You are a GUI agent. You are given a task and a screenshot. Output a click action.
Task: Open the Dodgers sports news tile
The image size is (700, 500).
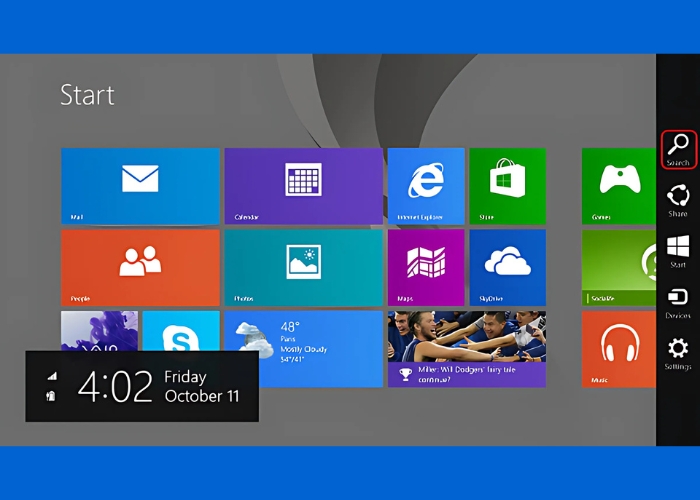pos(466,348)
